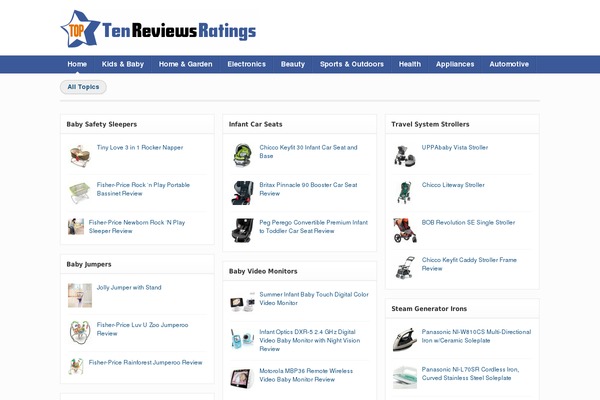The height and width of the screenshot is (400, 600).
Task: Open Infant Optics DXR-5 monitor review link
Action: pos(310,340)
